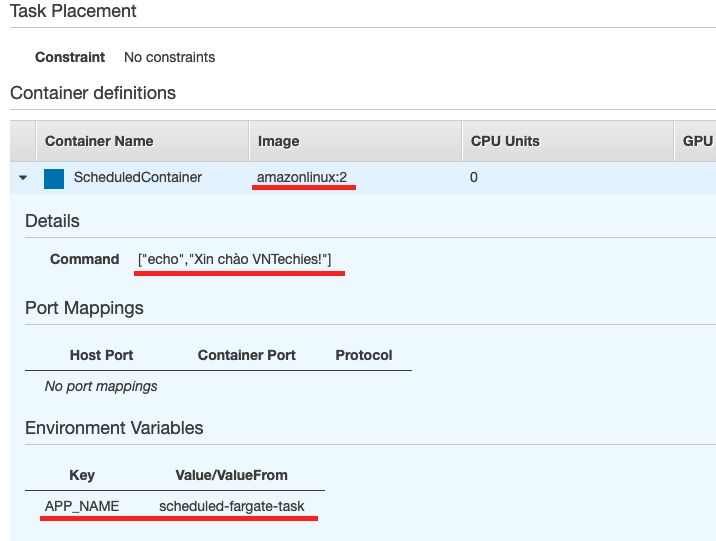Click the Environment Variables section heading
Screen dimensions: 716x541
click(114, 428)
